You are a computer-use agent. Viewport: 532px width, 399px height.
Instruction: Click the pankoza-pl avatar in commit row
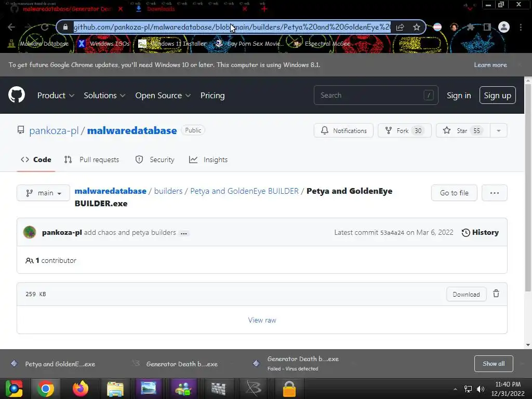(30, 232)
